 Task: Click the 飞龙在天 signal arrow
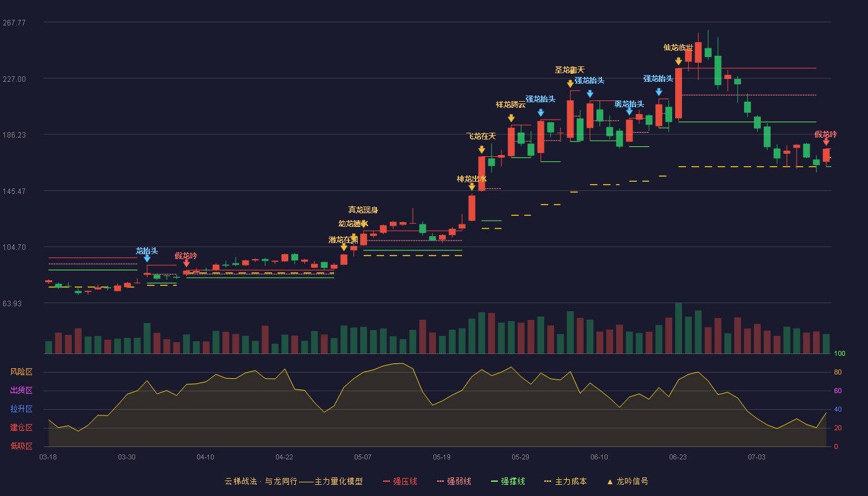pos(482,149)
